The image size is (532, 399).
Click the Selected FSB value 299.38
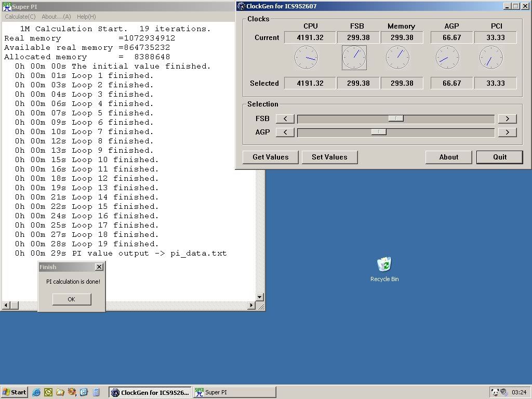point(358,84)
